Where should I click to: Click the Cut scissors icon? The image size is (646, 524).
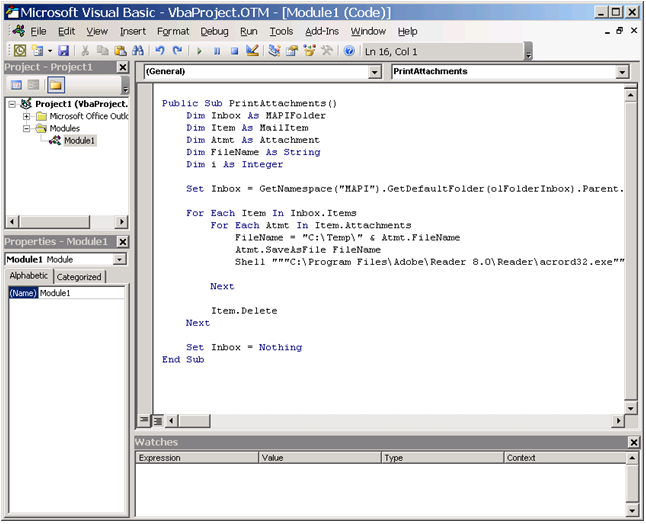pos(85,51)
